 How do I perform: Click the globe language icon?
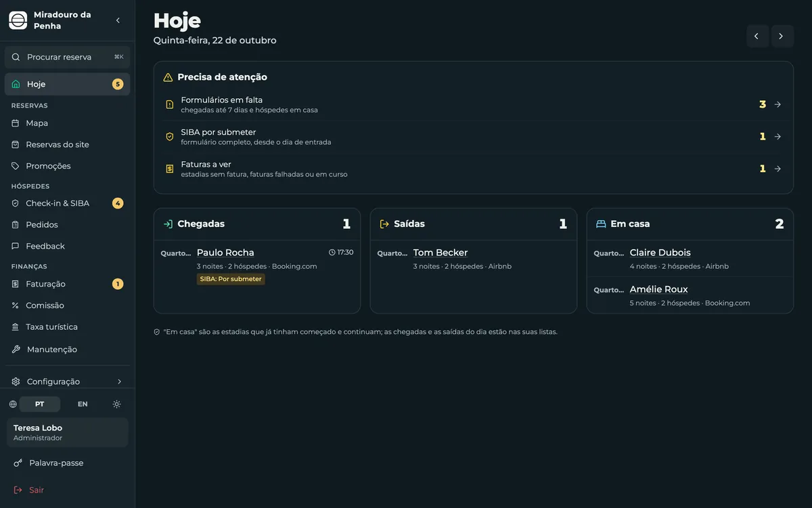pyautogui.click(x=13, y=404)
